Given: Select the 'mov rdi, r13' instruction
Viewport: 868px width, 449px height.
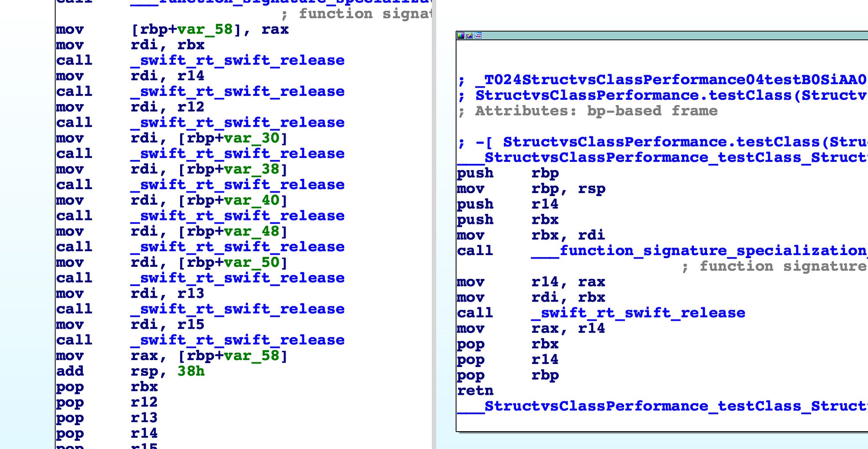Looking at the screenshot, I should tap(130, 294).
